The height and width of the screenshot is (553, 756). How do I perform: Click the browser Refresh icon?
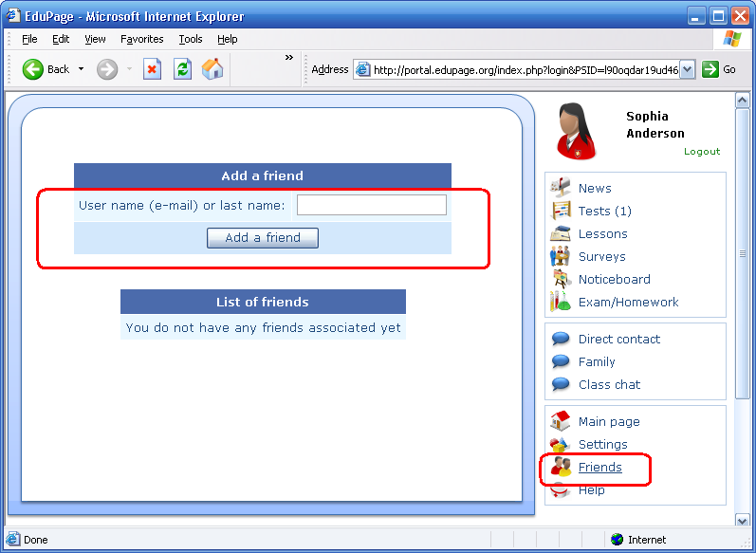click(182, 69)
